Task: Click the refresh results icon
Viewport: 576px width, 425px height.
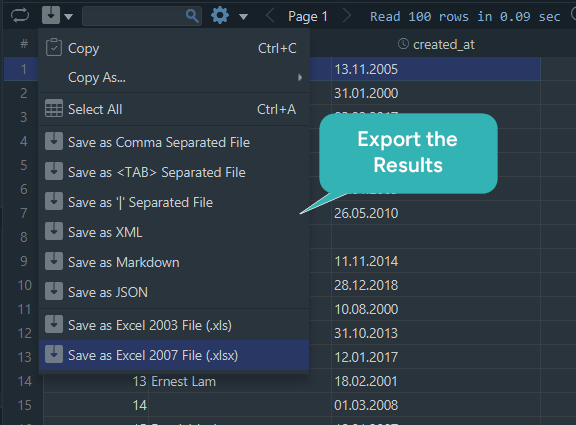Action: 20,16
